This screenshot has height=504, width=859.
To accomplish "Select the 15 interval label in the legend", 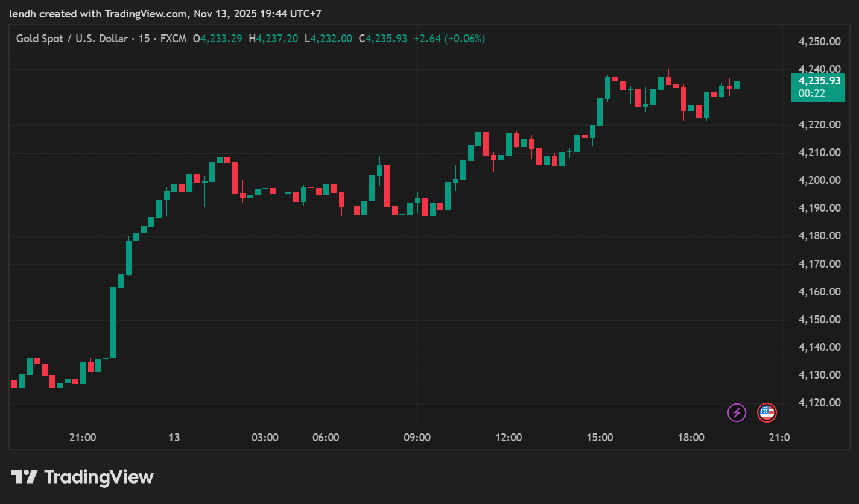I will 144,39.
